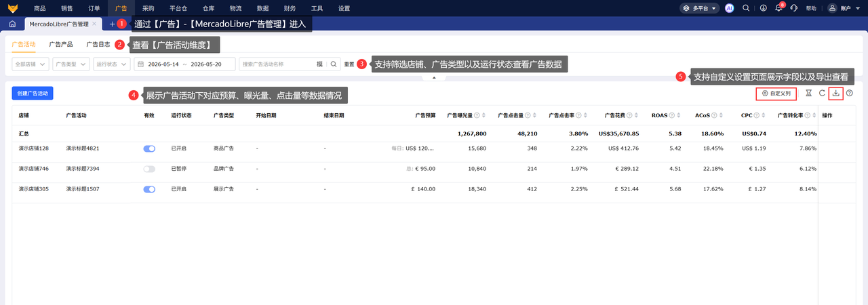Open the 广告类型 filter dropdown
This screenshot has width=868, height=305.
pyautogui.click(x=71, y=64)
